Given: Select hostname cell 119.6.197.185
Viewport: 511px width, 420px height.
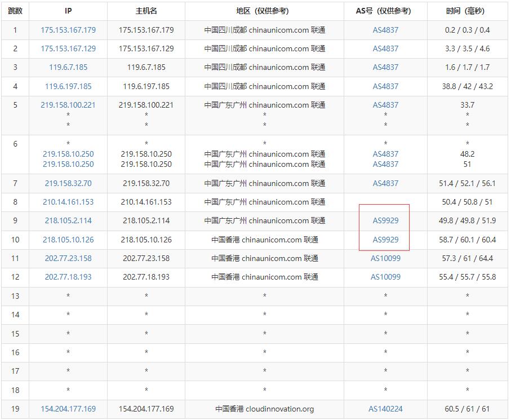Looking at the screenshot, I should [146, 86].
